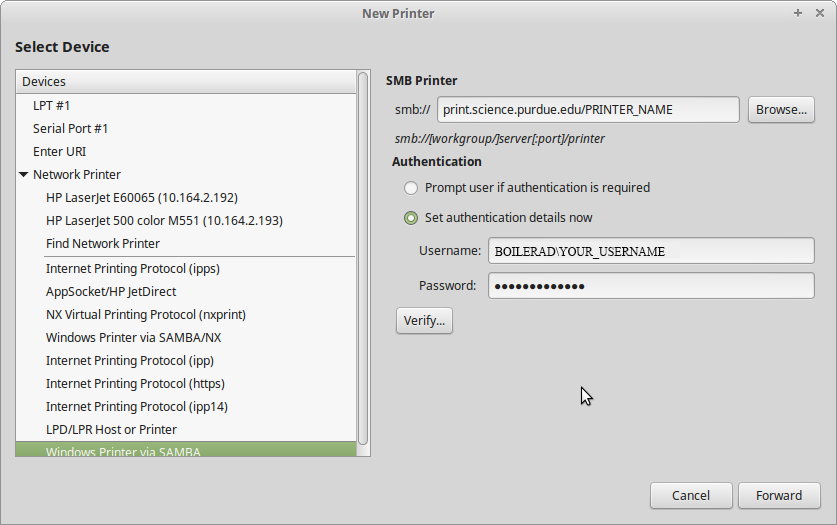Select Windows Printer via SAMBA/NX

(133, 337)
